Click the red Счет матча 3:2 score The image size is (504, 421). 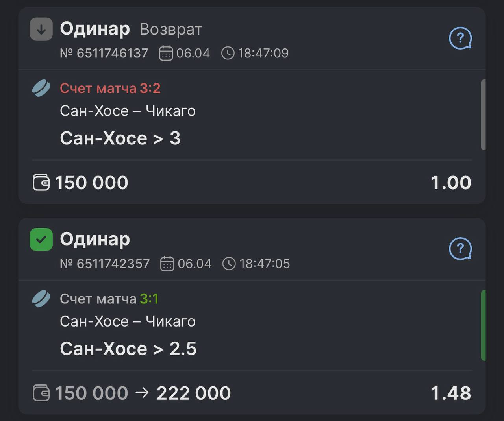point(110,89)
